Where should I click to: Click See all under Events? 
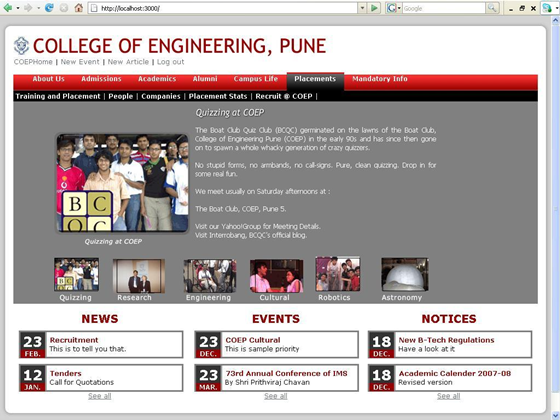tap(276, 396)
